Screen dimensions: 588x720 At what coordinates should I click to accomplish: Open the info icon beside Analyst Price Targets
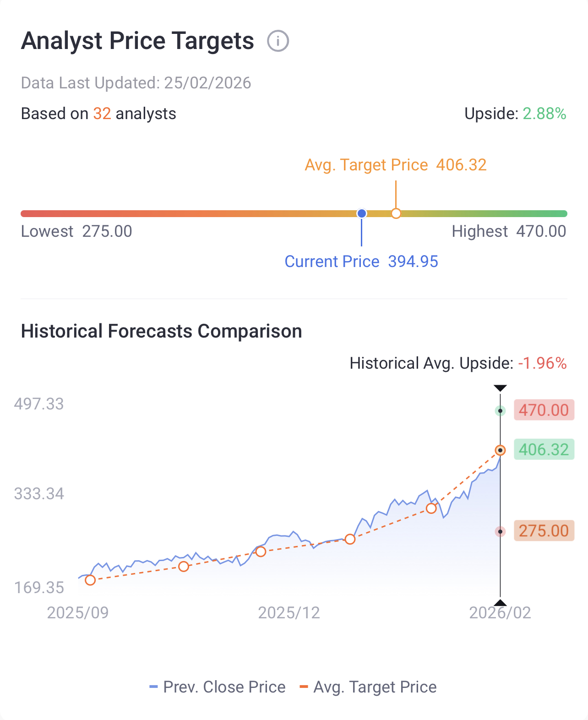click(278, 41)
